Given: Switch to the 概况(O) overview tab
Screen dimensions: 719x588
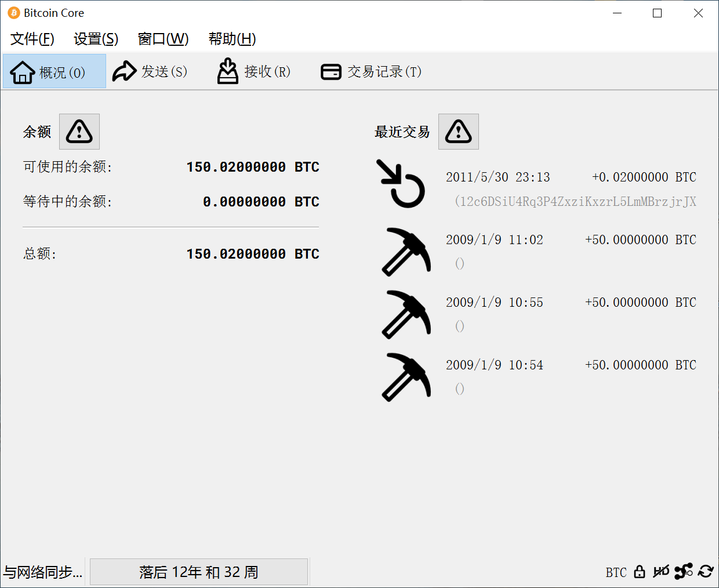Looking at the screenshot, I should click(55, 71).
